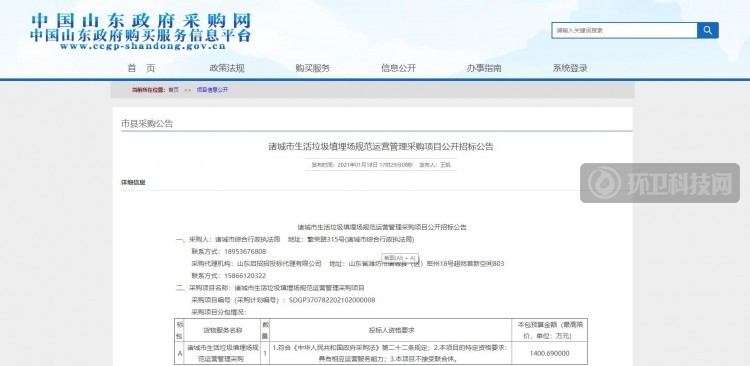
Task: Open the 办事指南 navigation menu
Action: 484,68
